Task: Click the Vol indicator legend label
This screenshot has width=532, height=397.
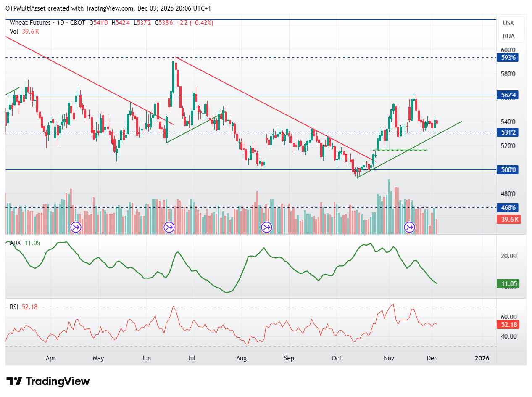Action: (14, 31)
